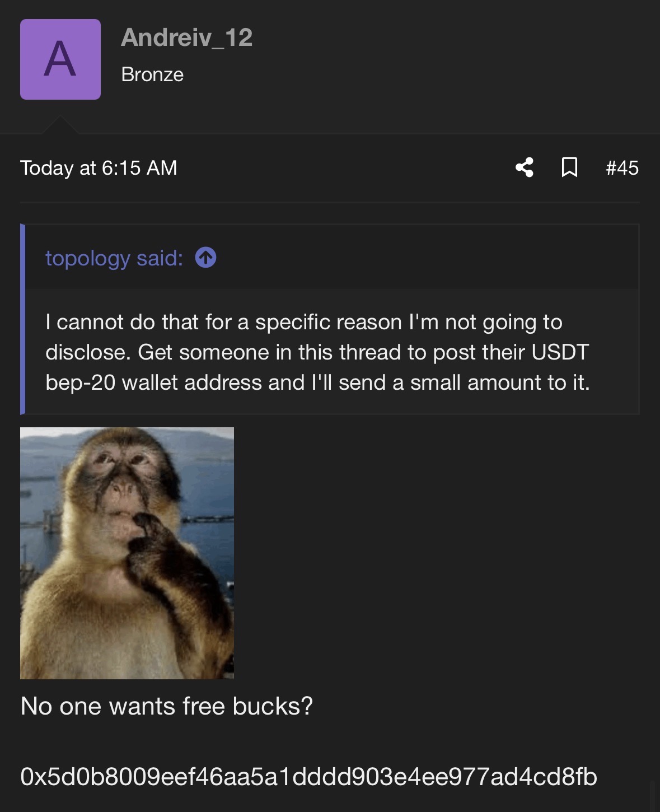Bookmark this post with the bookmark icon

click(569, 167)
